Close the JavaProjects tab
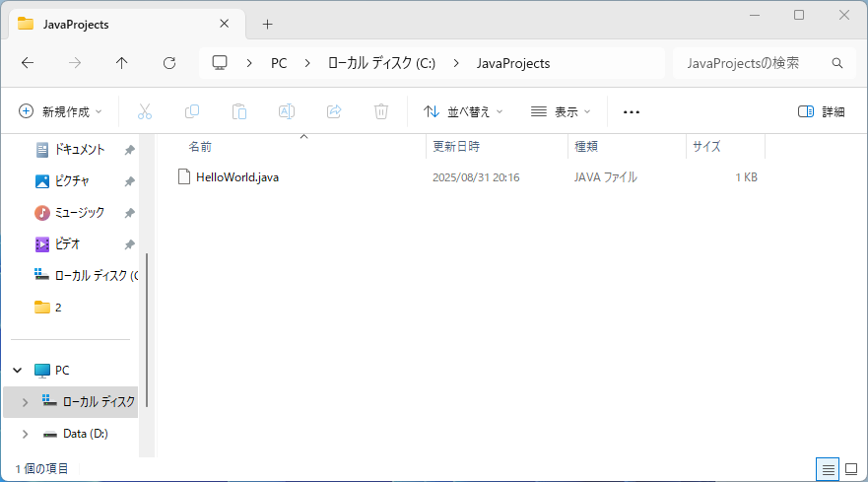Screen dimensions: 868x482 (225, 24)
